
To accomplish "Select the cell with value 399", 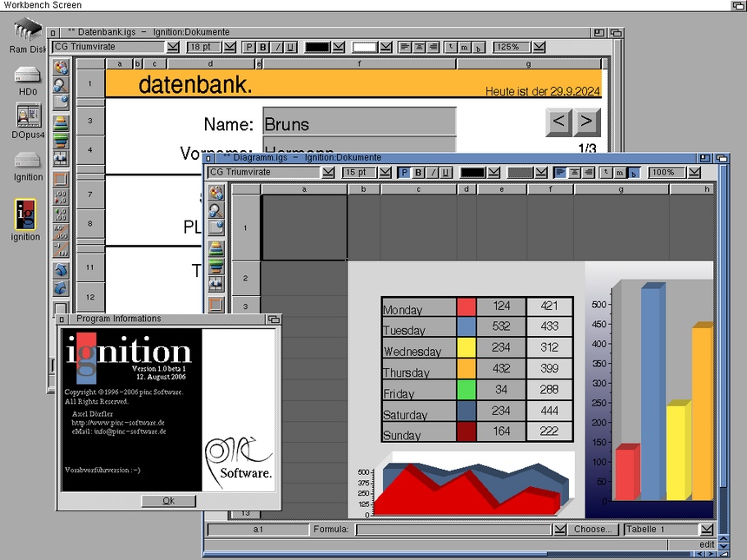I will [549, 369].
